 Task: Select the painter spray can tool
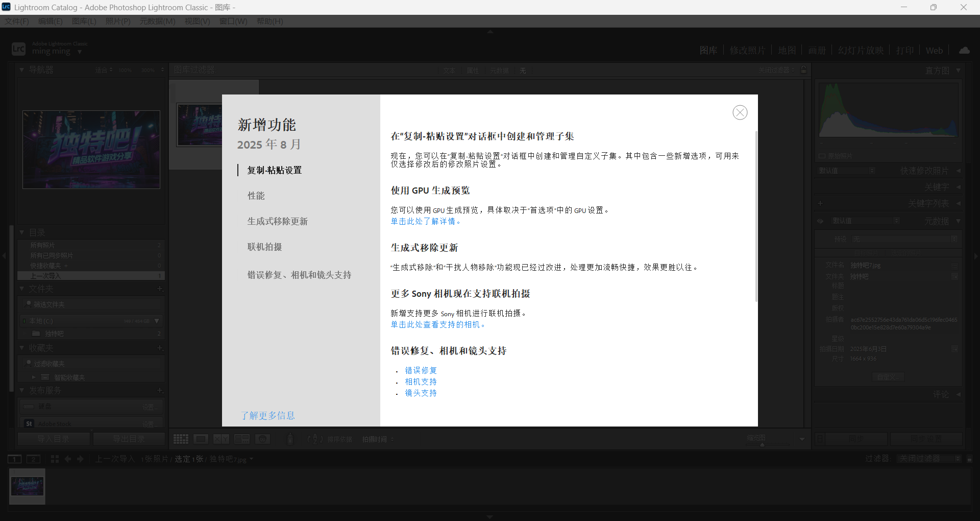coord(290,439)
